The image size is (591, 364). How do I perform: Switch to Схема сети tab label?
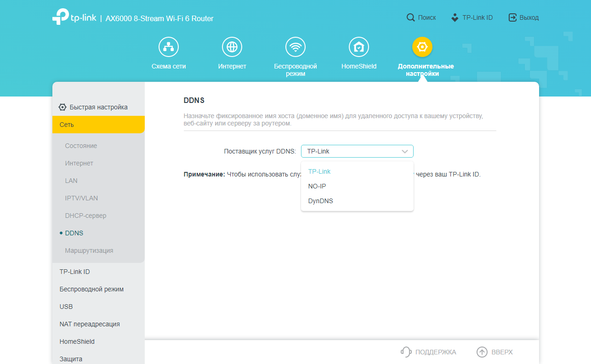coord(169,66)
